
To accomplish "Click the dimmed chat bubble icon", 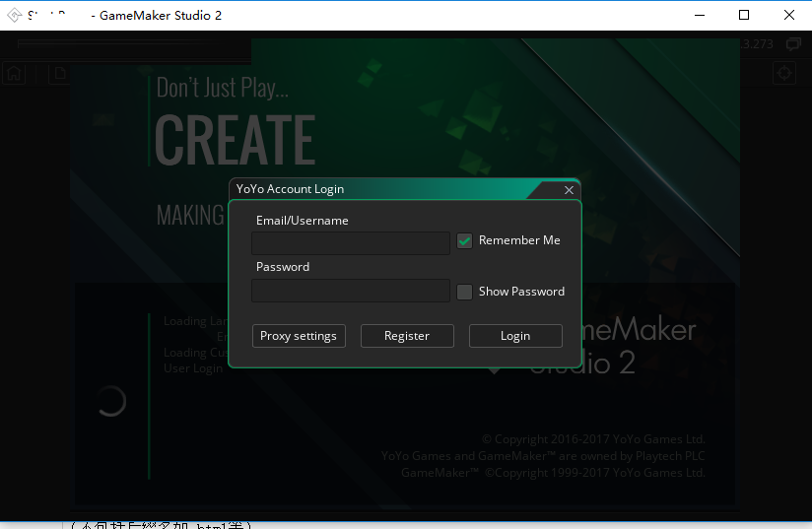I will pos(793,44).
